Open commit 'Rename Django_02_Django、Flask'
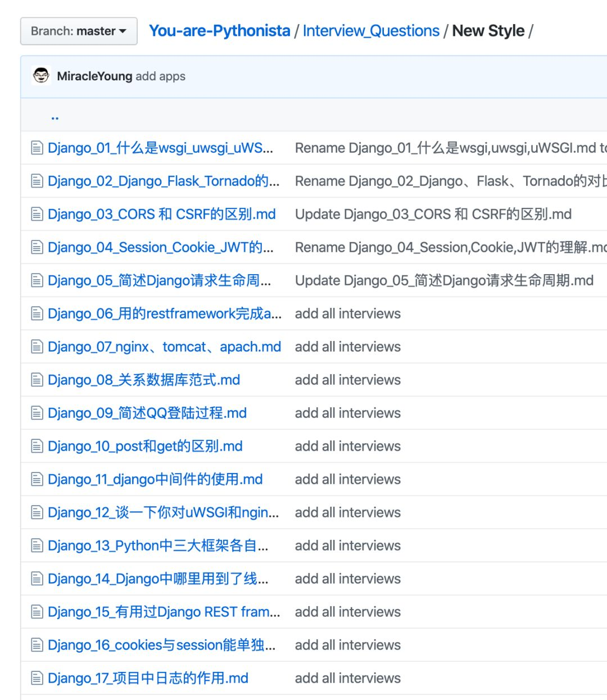This screenshot has width=607, height=700. click(x=451, y=181)
